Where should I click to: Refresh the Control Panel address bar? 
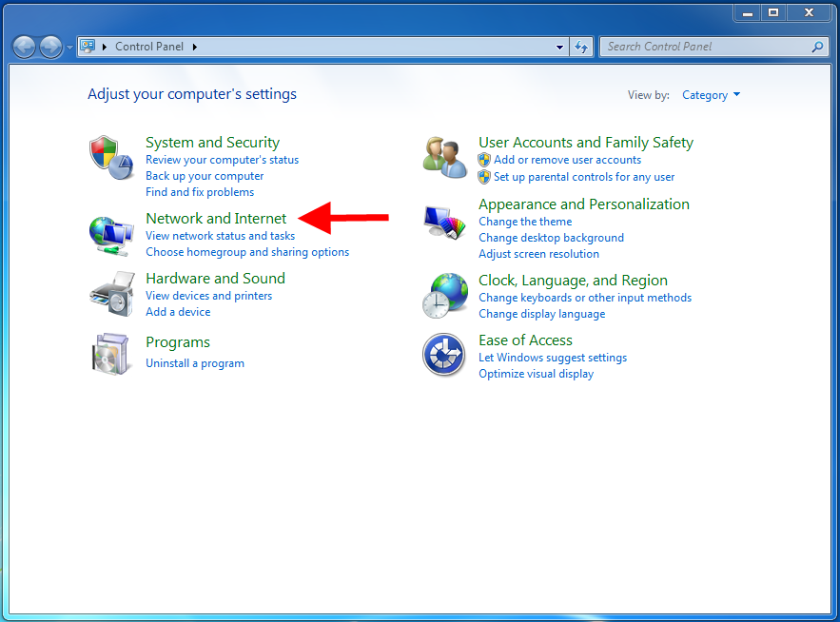click(x=581, y=48)
